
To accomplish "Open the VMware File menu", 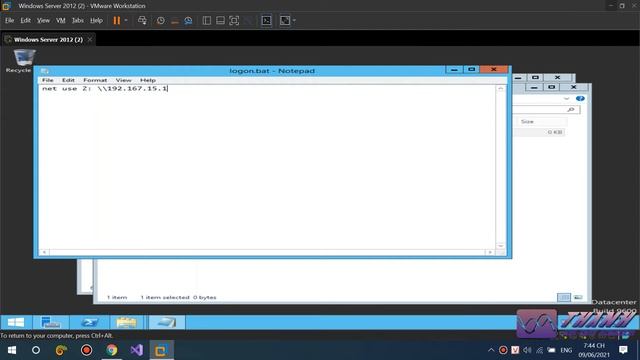I will tap(9, 20).
